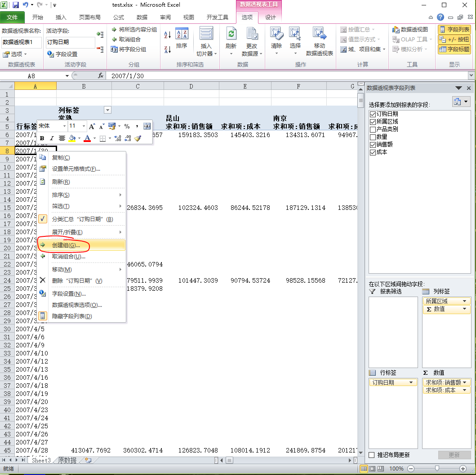Click the 移动数据透视表 icon
The height and width of the screenshot is (475, 476).
(319, 34)
